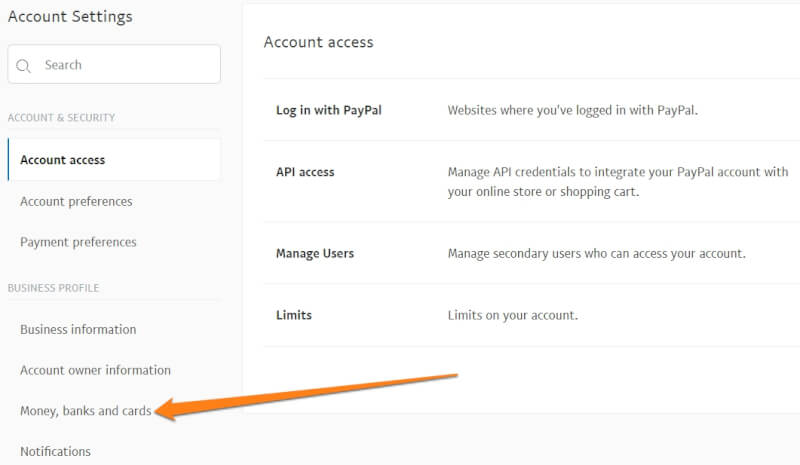Image resolution: width=800 pixels, height=465 pixels.
Task: Click Websites where you've logged in text
Action: (572, 110)
